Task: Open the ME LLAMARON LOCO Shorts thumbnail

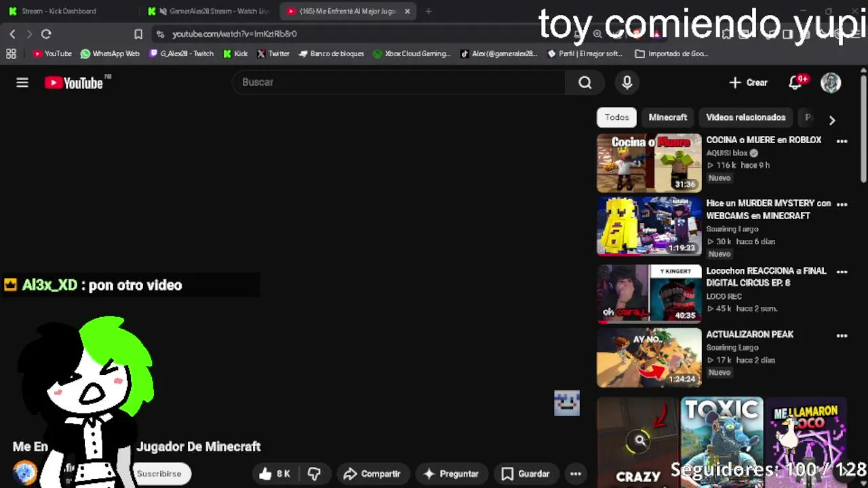Action: click(806, 442)
